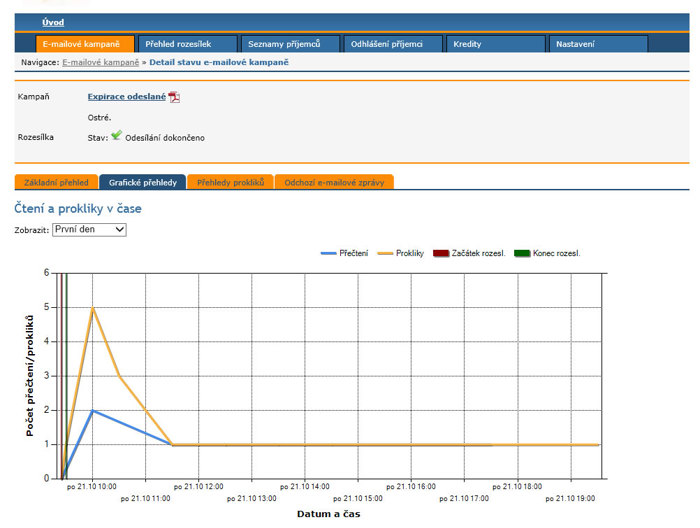Click the 'po 21.10 12:00' axis label
The width and height of the screenshot is (700, 528).
tap(199, 486)
